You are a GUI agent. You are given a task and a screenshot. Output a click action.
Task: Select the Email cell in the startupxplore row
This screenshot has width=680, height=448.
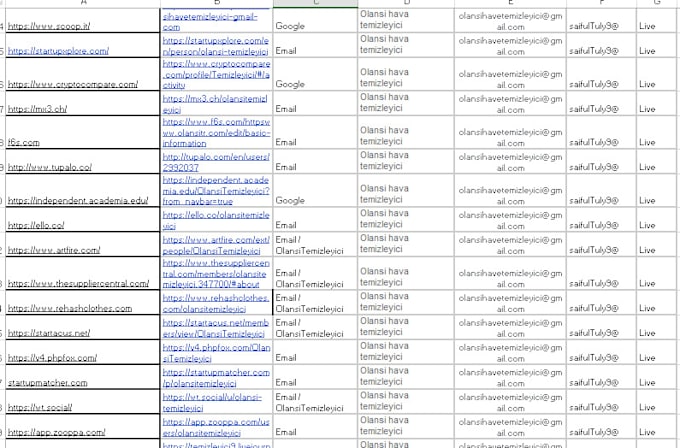pyautogui.click(x=315, y=46)
